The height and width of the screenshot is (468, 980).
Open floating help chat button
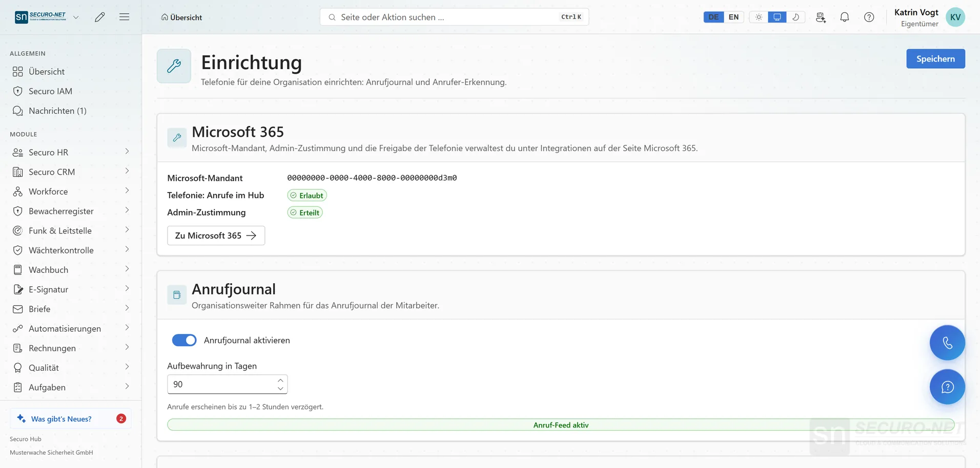[x=947, y=387]
